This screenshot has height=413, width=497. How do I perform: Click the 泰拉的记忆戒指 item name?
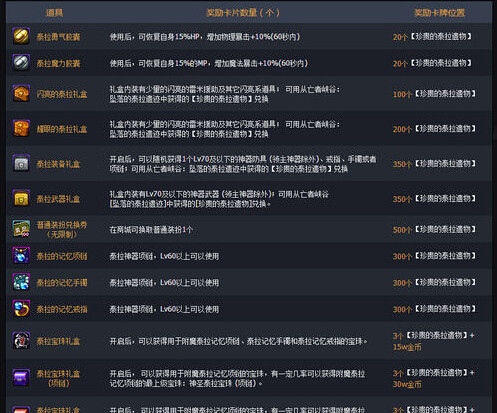62,309
